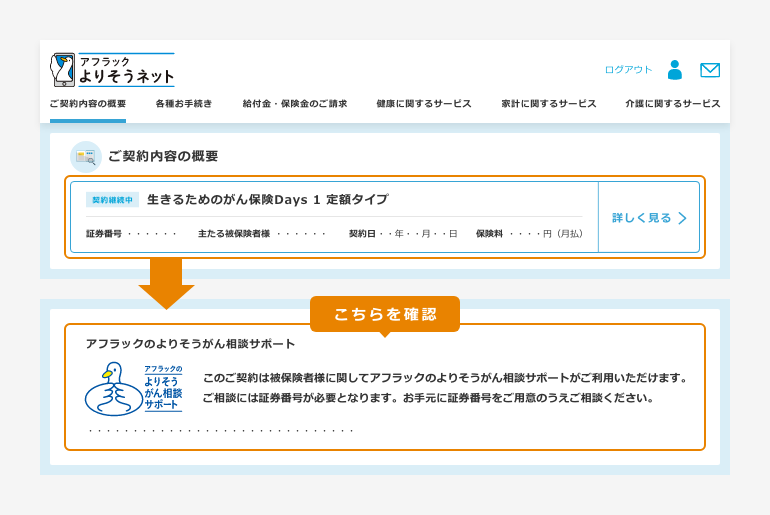Image resolution: width=770 pixels, height=515 pixels.
Task: Select the ご契約内容の概要 tab
Action: pyautogui.click(x=88, y=104)
